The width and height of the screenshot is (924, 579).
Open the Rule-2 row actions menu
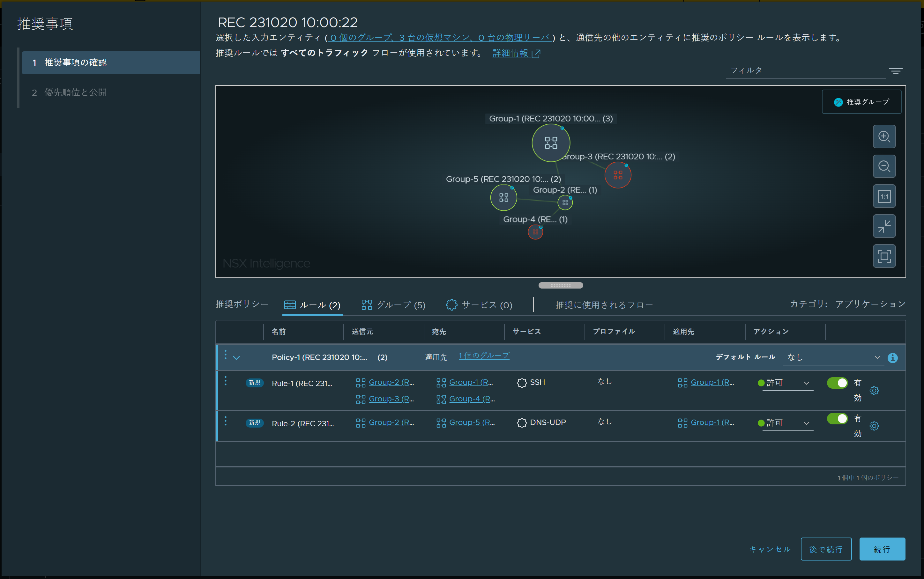coord(225,421)
